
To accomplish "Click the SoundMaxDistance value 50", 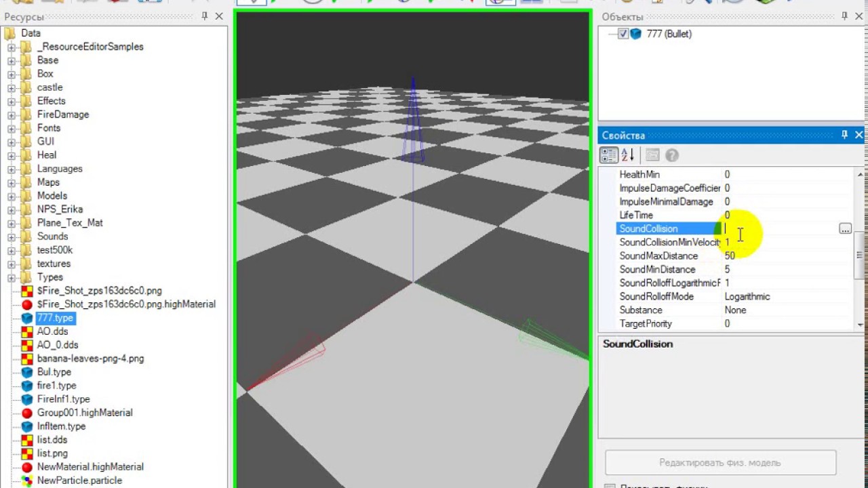I will (730, 256).
